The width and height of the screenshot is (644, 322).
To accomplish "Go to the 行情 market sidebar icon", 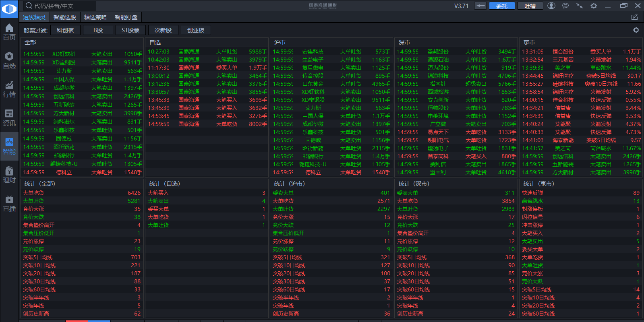I will (9, 89).
